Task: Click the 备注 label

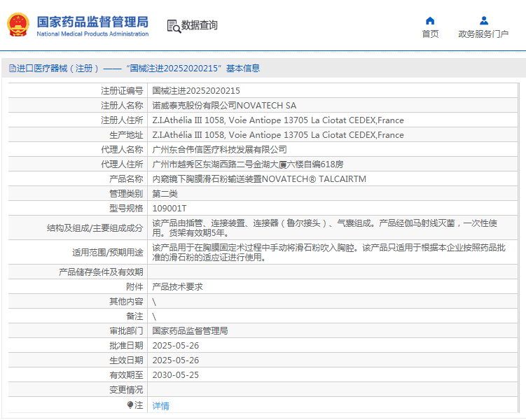Action: tap(134, 316)
